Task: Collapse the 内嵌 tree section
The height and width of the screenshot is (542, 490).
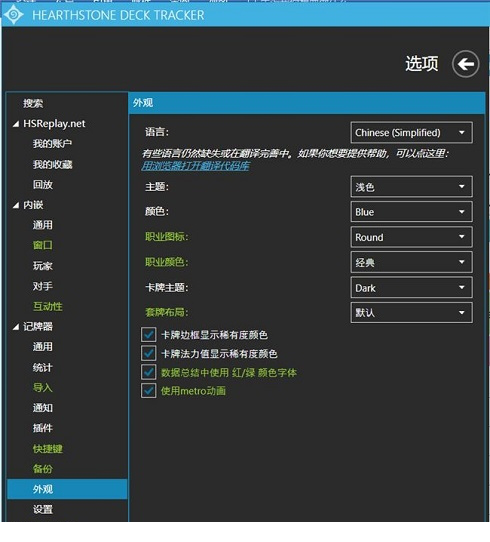Action: (16, 205)
